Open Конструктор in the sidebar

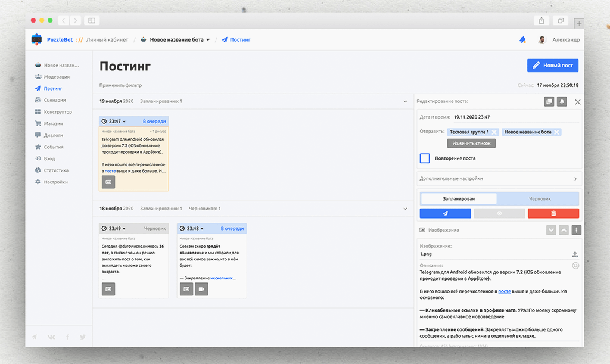[53, 111]
